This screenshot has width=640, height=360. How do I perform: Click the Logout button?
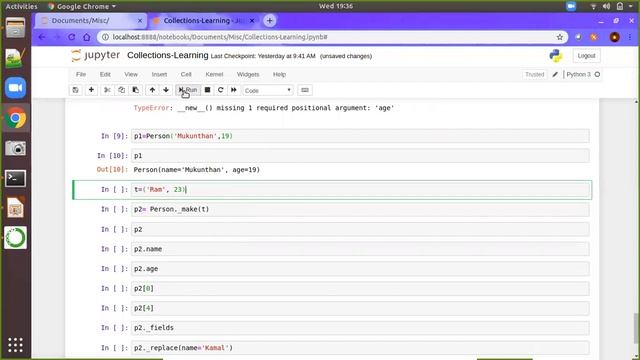[x=586, y=56]
